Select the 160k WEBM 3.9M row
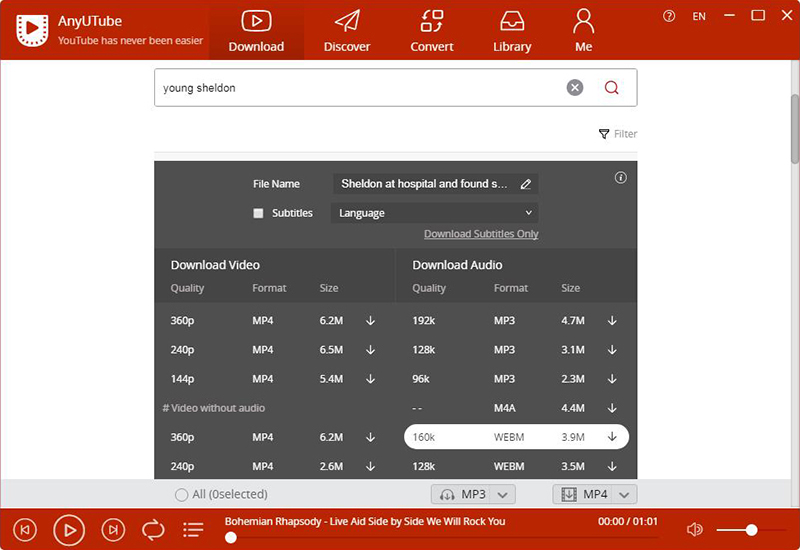 coord(516,437)
